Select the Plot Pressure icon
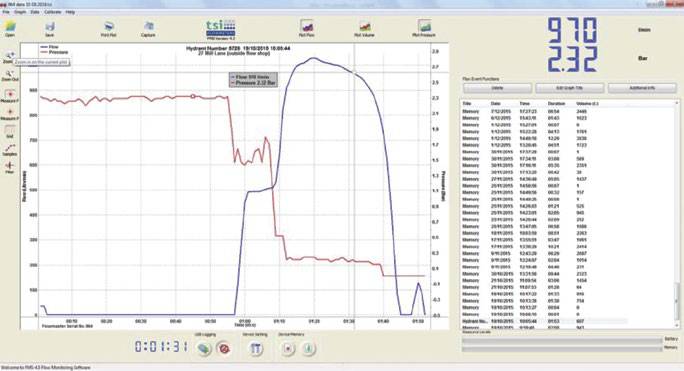 (x=424, y=27)
